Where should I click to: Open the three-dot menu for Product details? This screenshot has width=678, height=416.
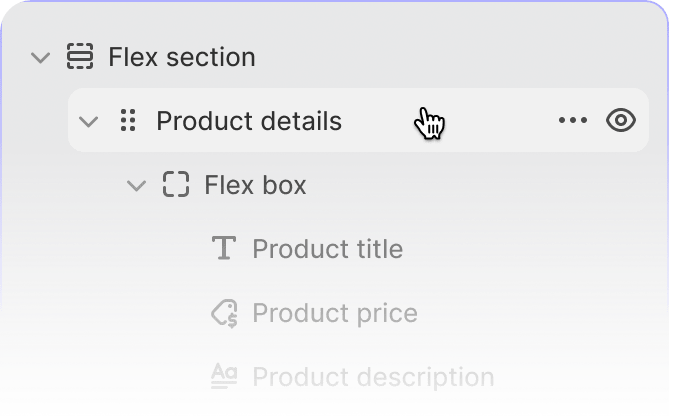(572, 120)
